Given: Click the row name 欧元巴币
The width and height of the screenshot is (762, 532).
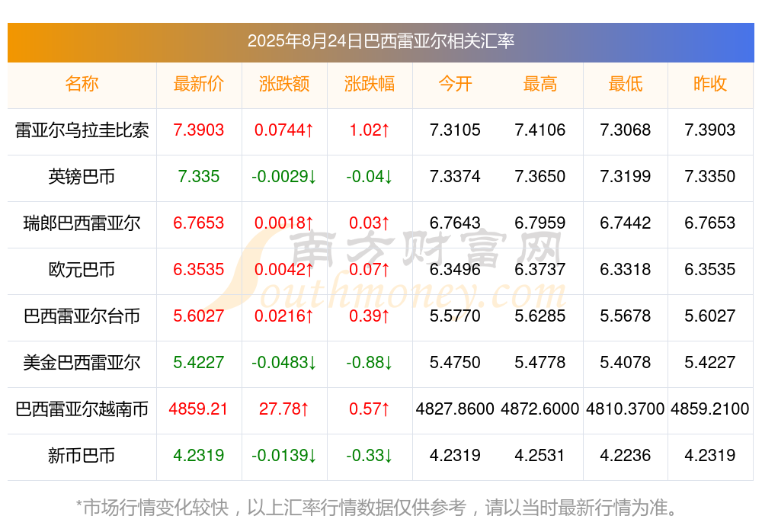Looking at the screenshot, I should click(82, 269).
